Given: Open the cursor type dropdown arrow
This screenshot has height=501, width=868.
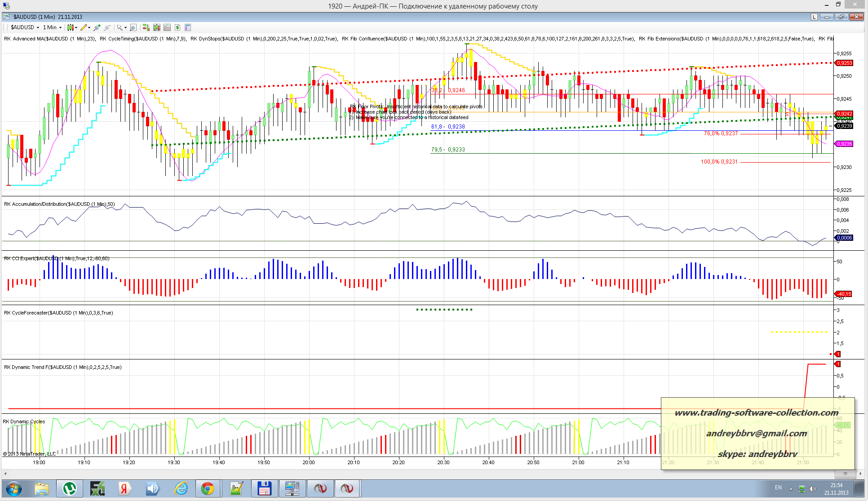Looking at the screenshot, I should 125,27.
